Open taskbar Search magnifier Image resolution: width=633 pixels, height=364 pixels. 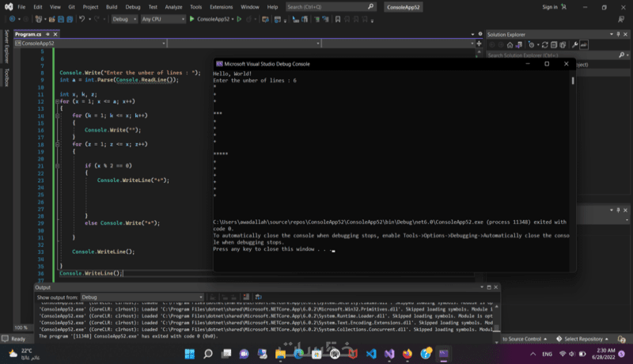(x=208, y=354)
